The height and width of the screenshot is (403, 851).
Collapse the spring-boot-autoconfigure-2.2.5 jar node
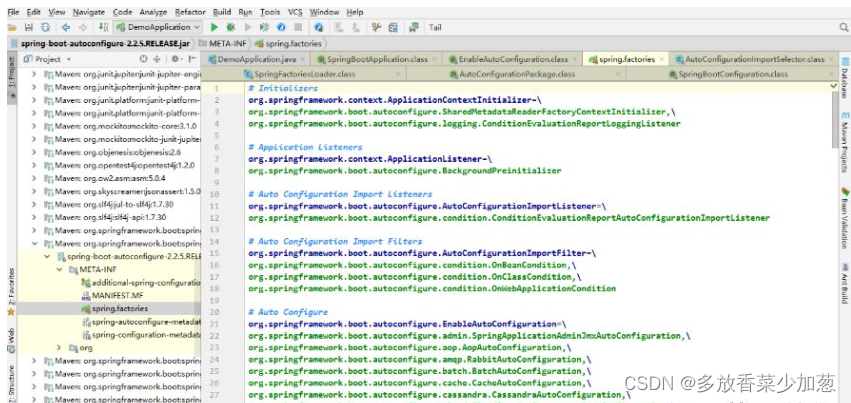pos(47,257)
